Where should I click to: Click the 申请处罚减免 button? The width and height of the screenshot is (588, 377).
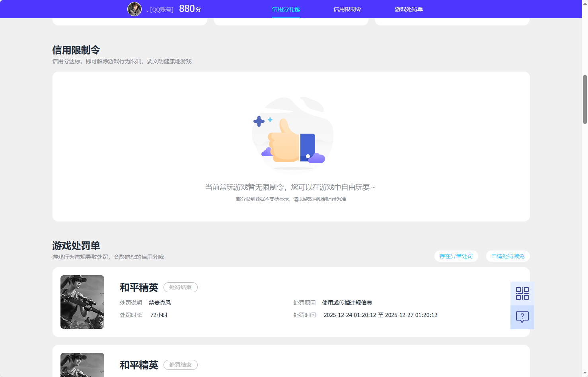pos(508,256)
